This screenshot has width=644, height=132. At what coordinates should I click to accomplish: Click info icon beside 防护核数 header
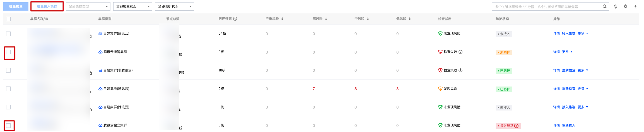(235, 19)
